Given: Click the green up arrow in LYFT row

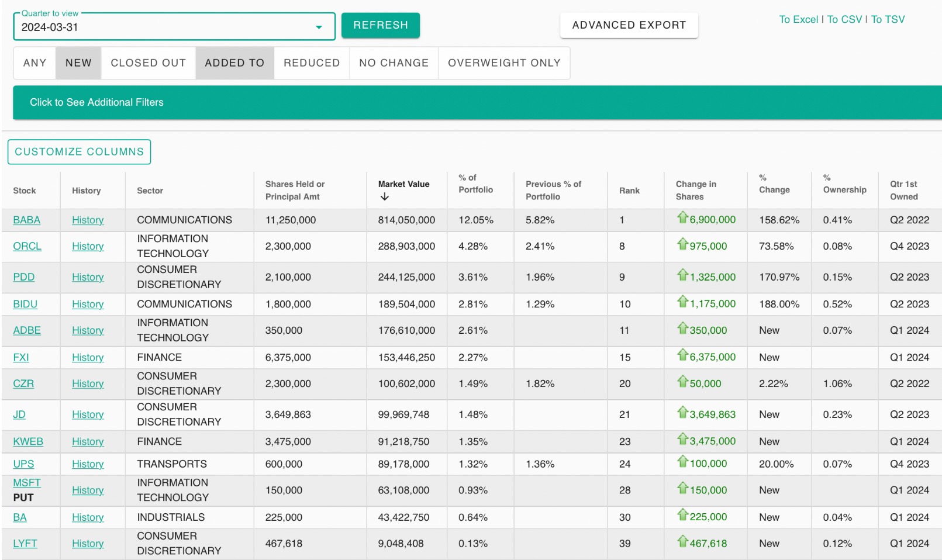Looking at the screenshot, I should 682,542.
